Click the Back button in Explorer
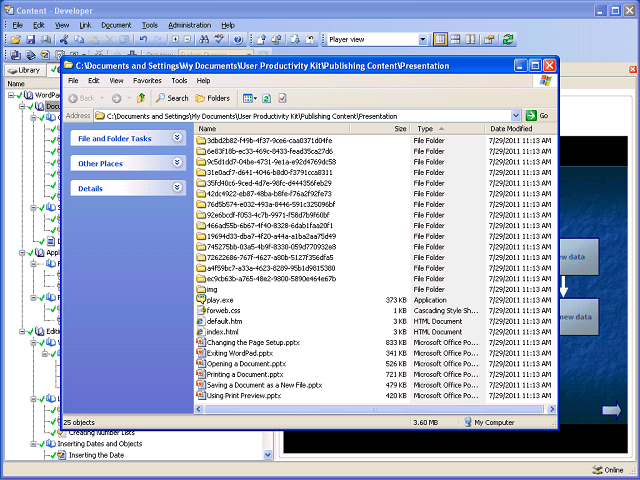The width and height of the screenshot is (640, 480). click(x=82, y=98)
